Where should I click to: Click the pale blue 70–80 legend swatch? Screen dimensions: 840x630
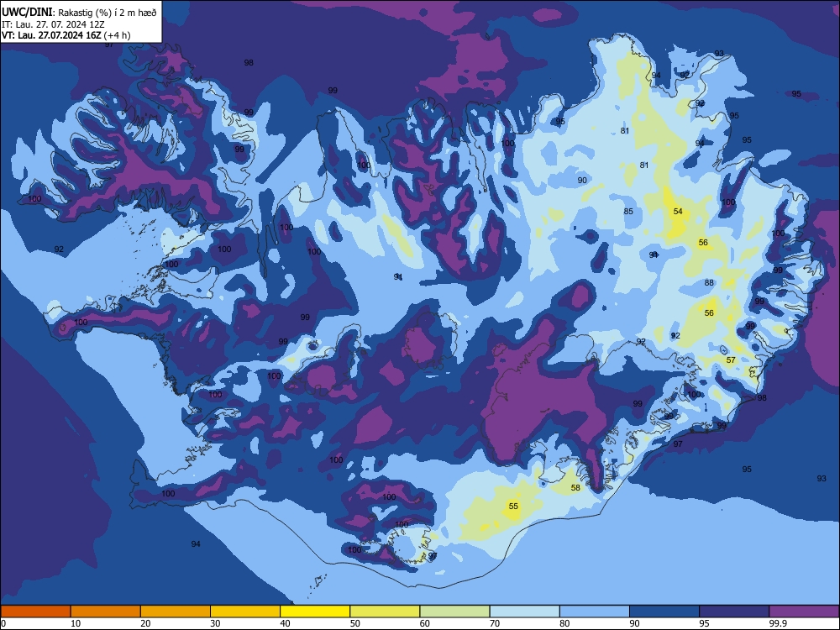pos(524,612)
